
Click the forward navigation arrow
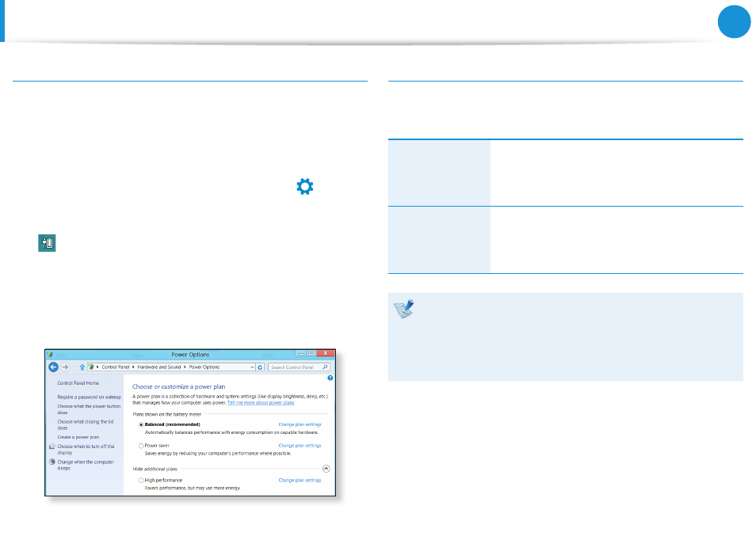click(x=66, y=367)
